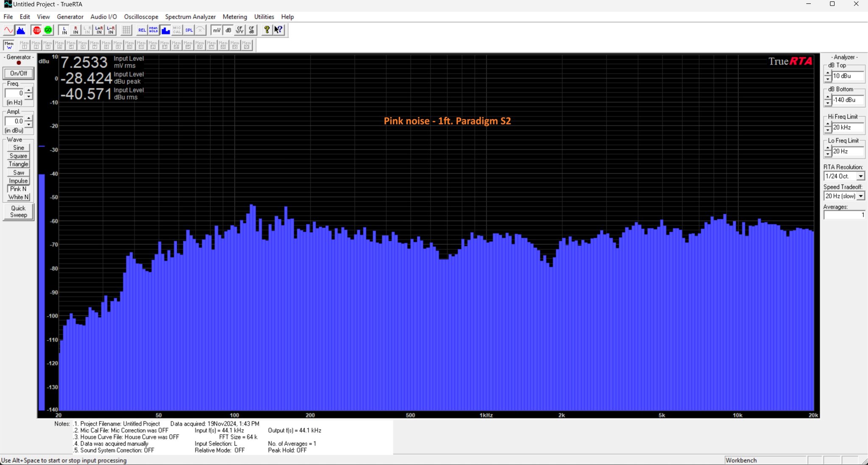Open the View menu

[43, 17]
